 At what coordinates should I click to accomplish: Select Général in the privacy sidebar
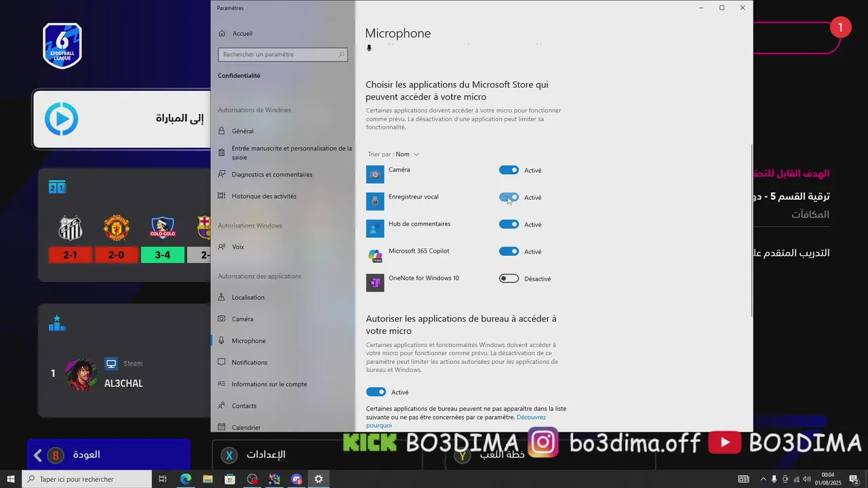click(283, 131)
